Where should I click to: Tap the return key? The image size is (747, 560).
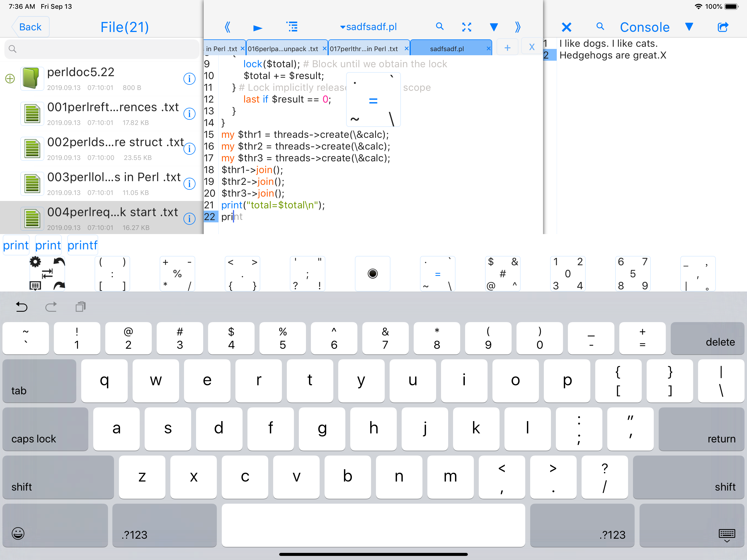pyautogui.click(x=701, y=429)
